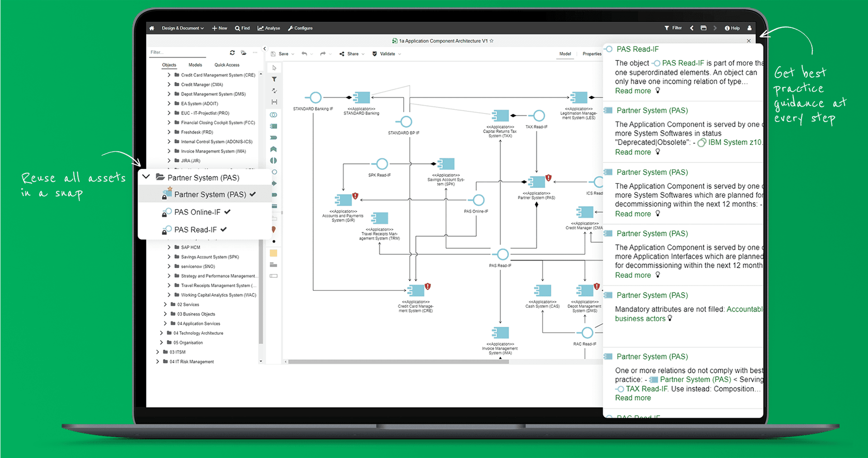Toggle the checkmark on PAS Online-IF
868x458 pixels.
227,212
